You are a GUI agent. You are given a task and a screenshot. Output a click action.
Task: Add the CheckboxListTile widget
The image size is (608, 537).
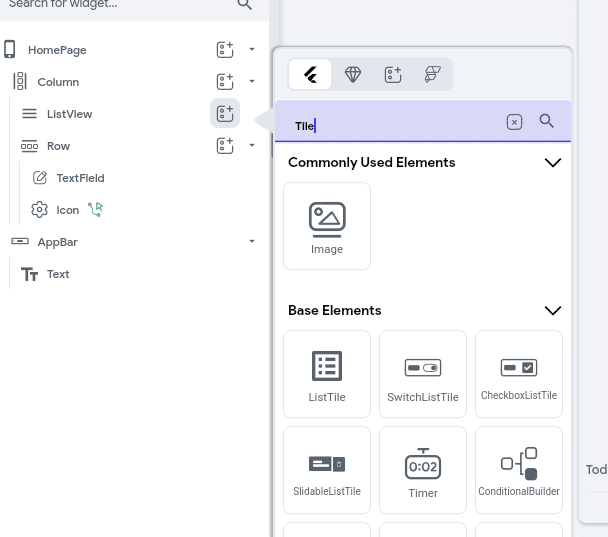pos(519,374)
